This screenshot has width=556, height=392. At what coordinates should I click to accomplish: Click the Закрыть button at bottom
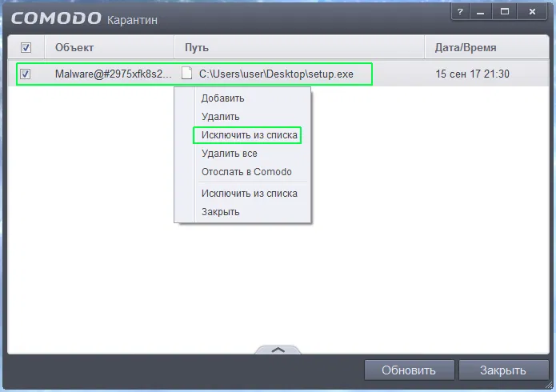tap(503, 370)
